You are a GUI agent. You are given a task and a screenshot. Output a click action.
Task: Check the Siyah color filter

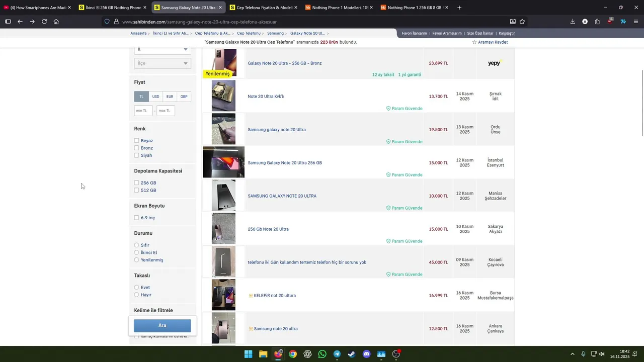coord(136,155)
